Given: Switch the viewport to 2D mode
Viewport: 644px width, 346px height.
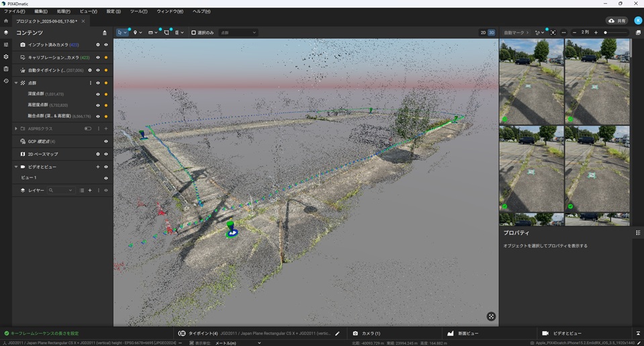Looking at the screenshot, I should click(483, 32).
